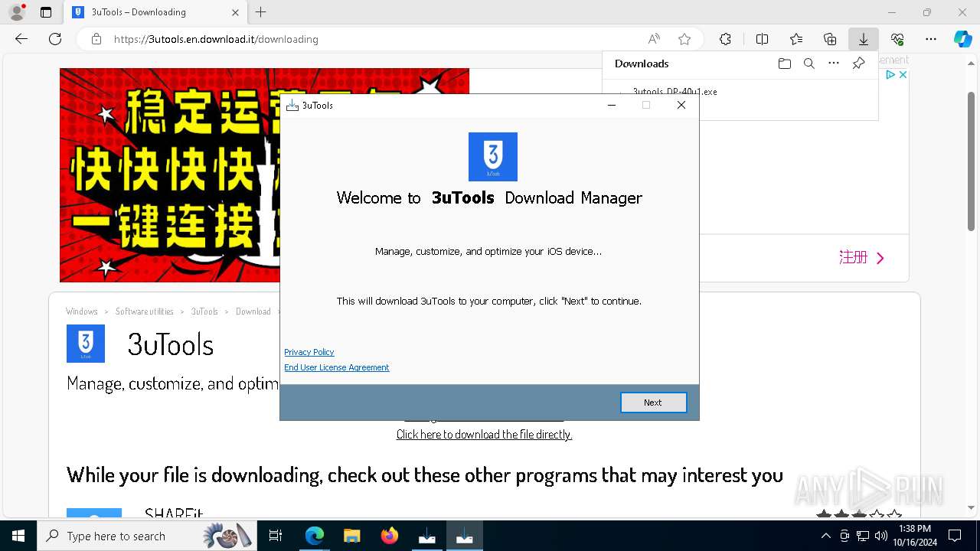Open the Privacy Policy link
The image size is (980, 551).
(309, 352)
